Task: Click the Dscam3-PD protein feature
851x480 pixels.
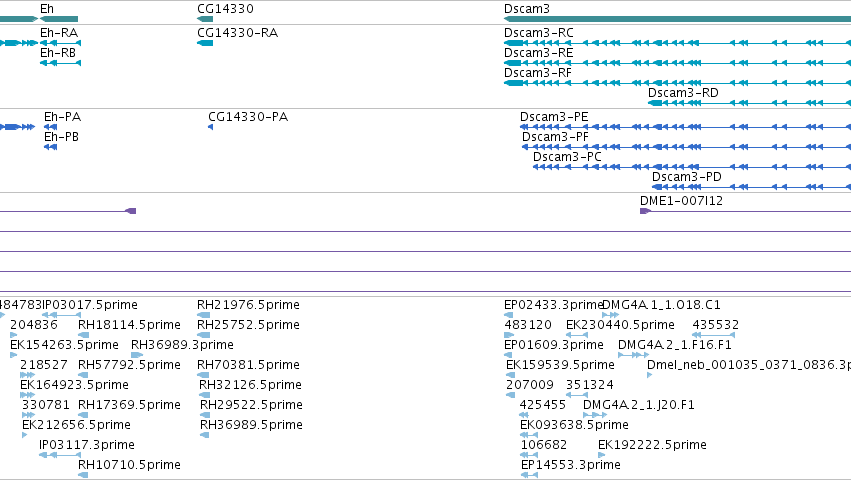Action: 751,187
